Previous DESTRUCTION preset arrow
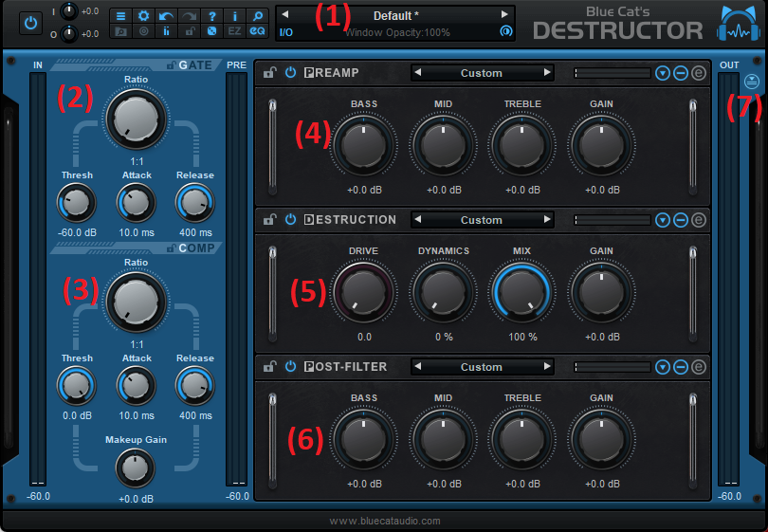This screenshot has height=532, width=768. [418, 219]
